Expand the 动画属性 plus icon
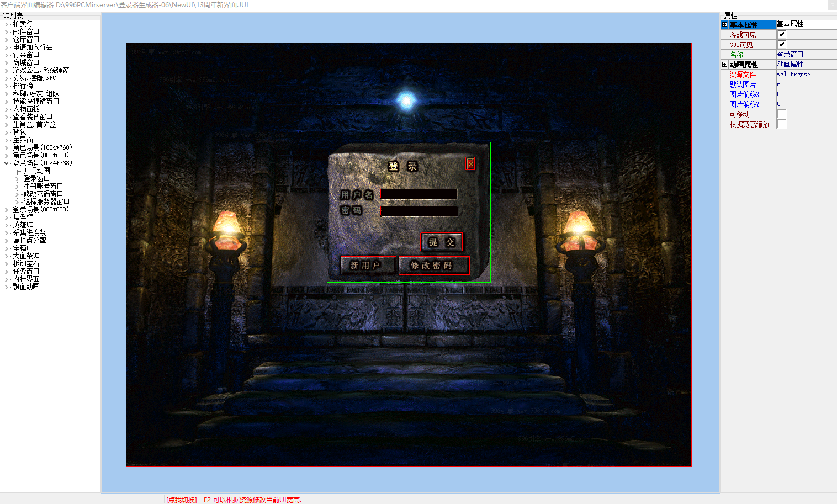The height and width of the screenshot is (504, 837). (x=724, y=65)
